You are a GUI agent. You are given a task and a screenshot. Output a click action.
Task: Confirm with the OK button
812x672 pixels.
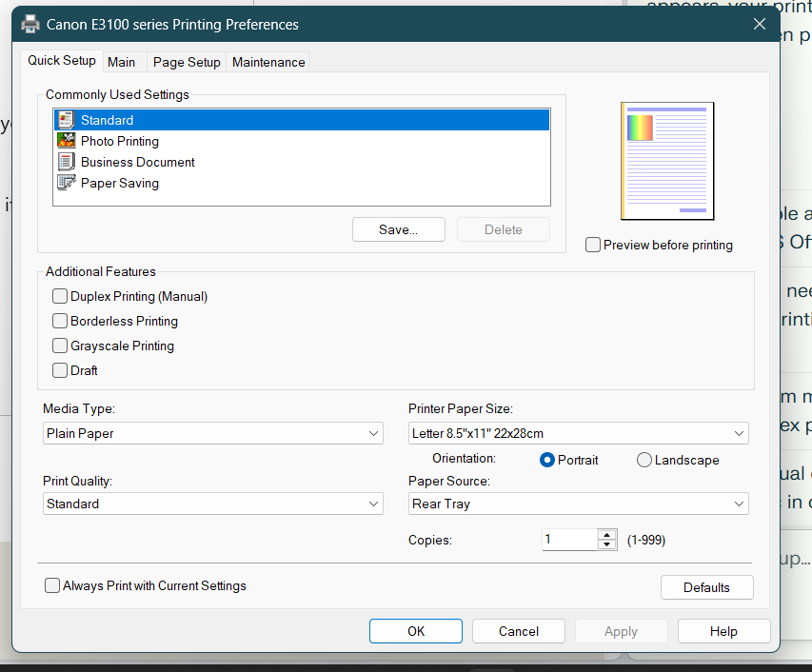tap(416, 631)
